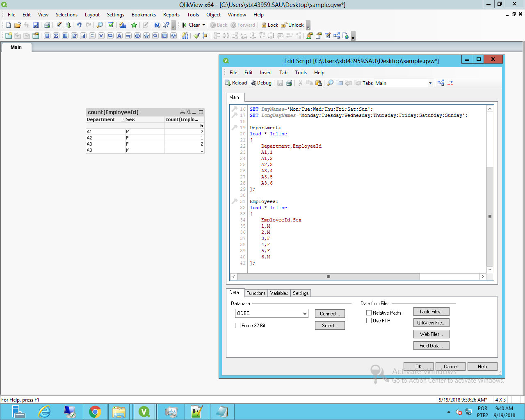Click the Lock selections button

(x=270, y=25)
